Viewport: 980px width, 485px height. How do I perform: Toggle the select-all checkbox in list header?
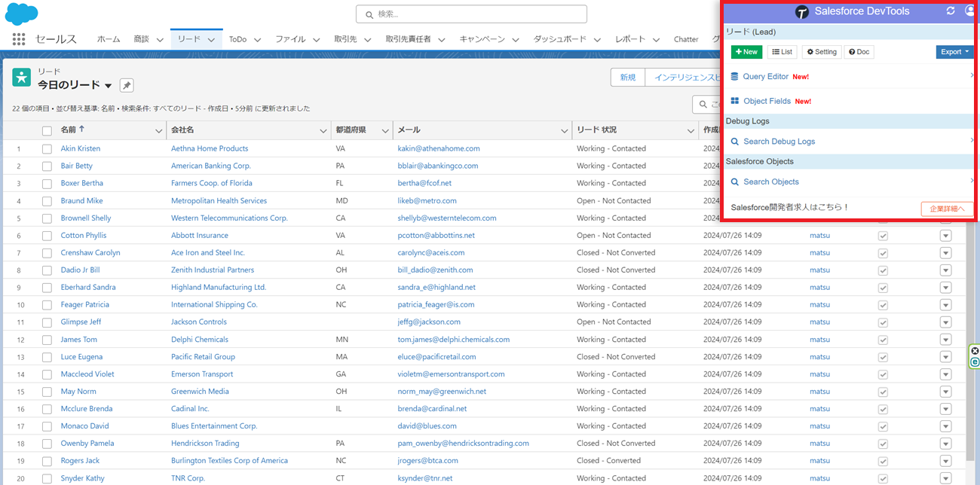pyautogui.click(x=47, y=130)
